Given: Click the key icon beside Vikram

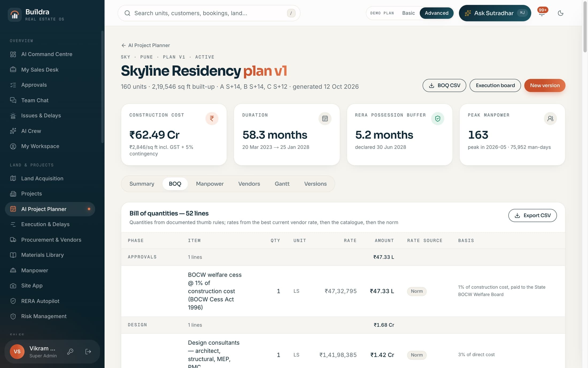Looking at the screenshot, I should pyautogui.click(x=70, y=351).
